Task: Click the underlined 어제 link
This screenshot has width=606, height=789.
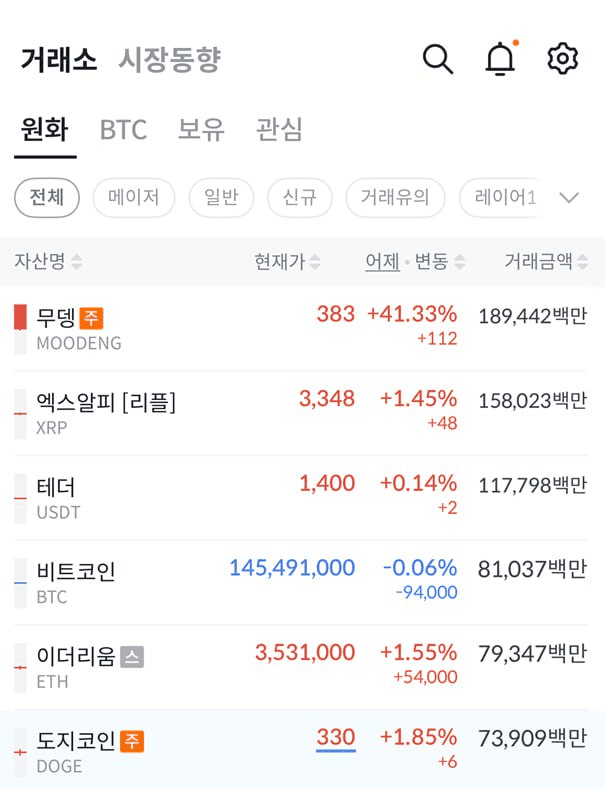Action: (x=383, y=262)
